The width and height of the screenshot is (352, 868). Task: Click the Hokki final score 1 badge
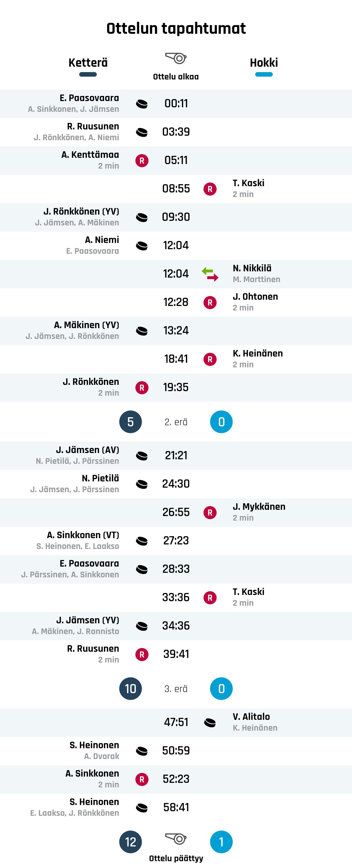(221, 842)
